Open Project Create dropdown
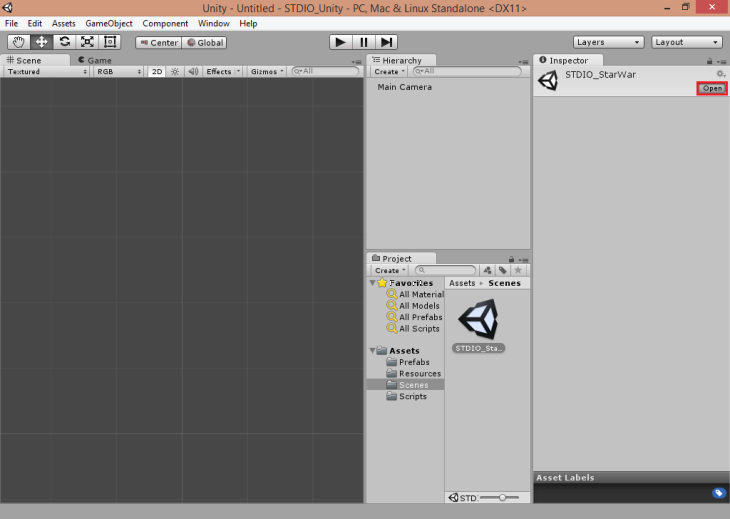 [x=390, y=270]
